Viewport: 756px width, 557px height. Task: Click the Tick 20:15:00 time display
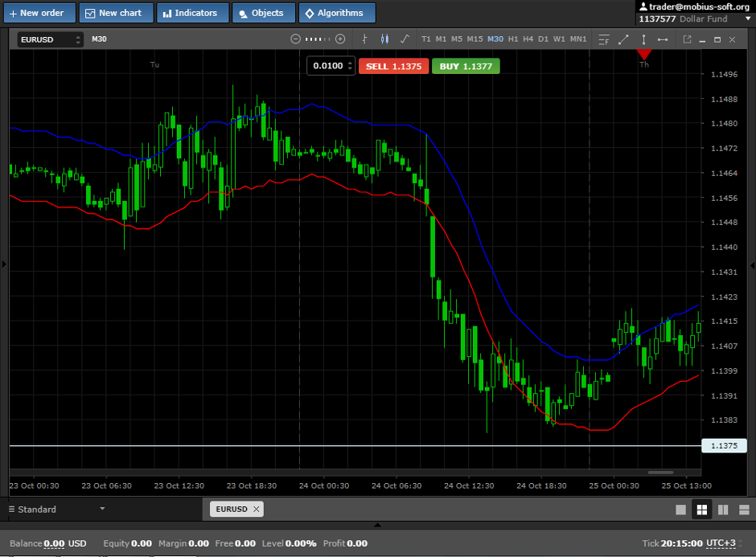672,543
